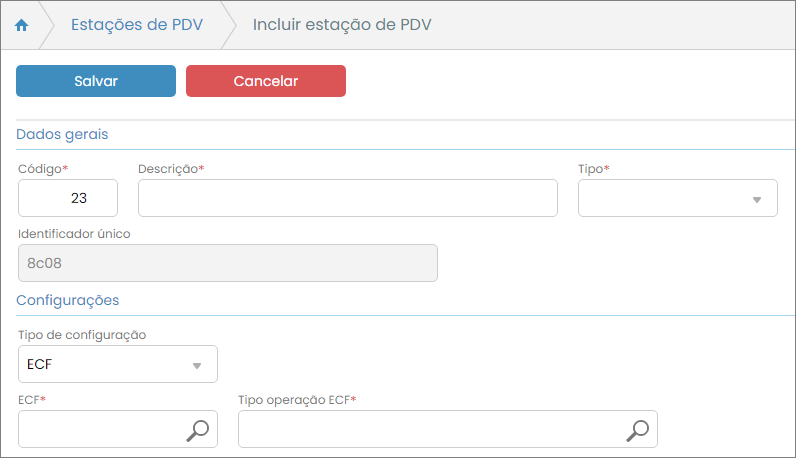This screenshot has width=796, height=458.
Task: Click the Tipo operação ECF input
Action: pyautogui.click(x=430, y=430)
